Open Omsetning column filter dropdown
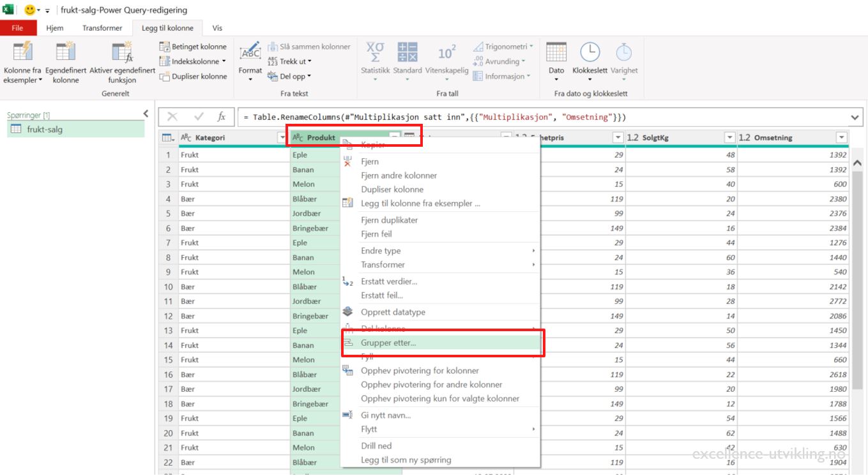This screenshot has height=476, width=868. pos(842,138)
